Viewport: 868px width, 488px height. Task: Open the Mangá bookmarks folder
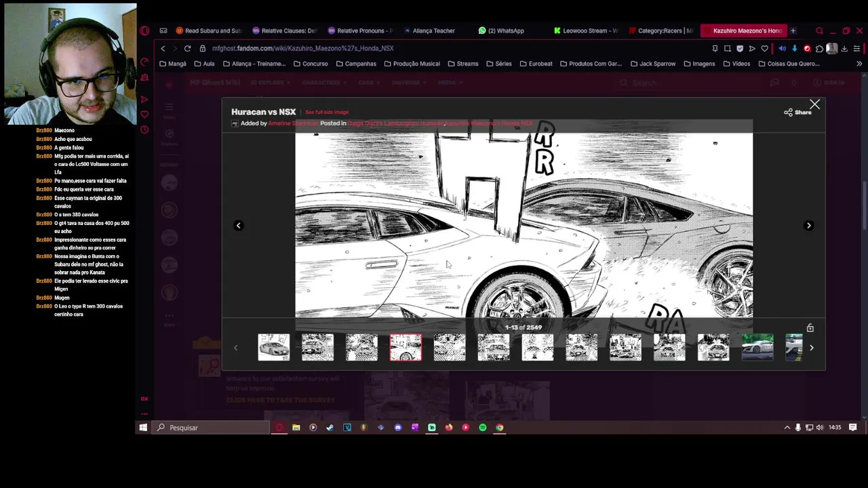(172, 64)
